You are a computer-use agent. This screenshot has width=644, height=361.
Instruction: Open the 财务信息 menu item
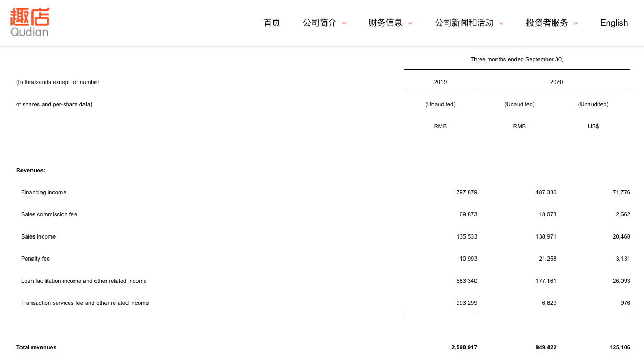point(386,23)
